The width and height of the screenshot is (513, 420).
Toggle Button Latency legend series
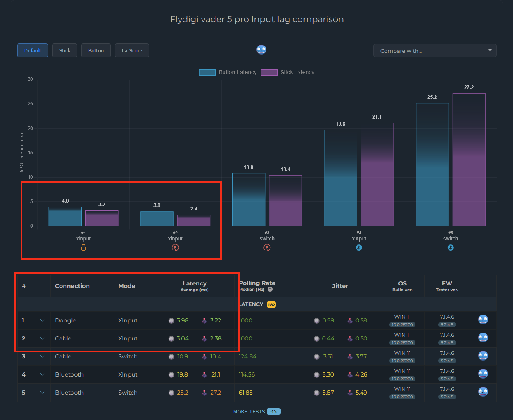coord(228,72)
